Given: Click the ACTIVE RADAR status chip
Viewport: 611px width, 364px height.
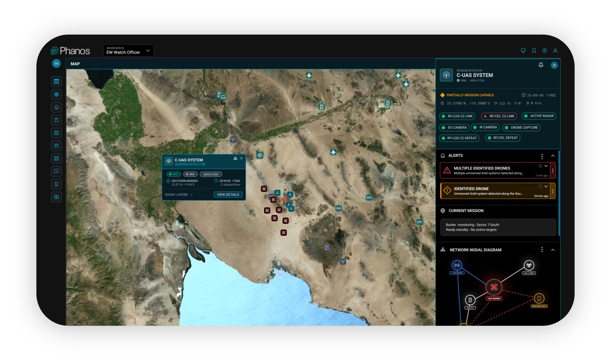Looking at the screenshot, I should point(539,116).
